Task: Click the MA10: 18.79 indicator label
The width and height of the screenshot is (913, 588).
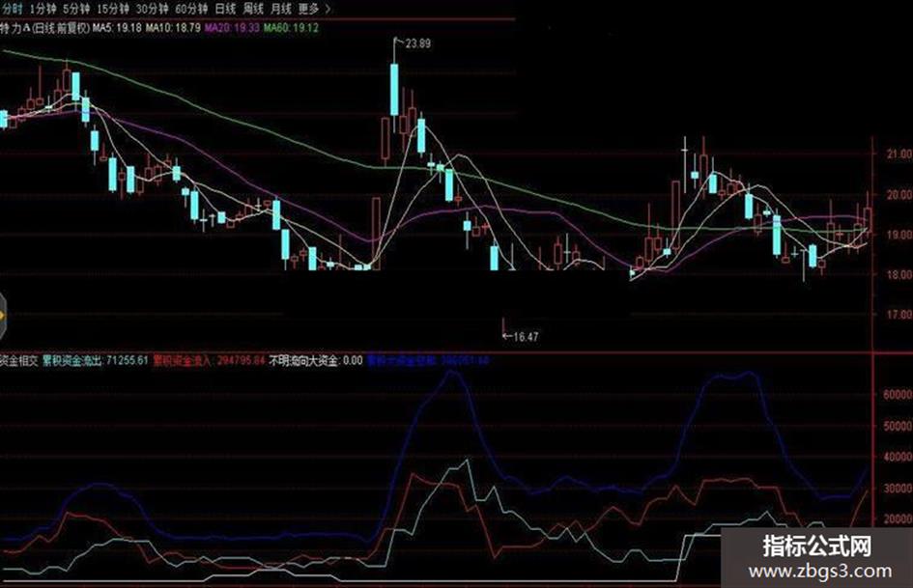Action: coord(174,27)
